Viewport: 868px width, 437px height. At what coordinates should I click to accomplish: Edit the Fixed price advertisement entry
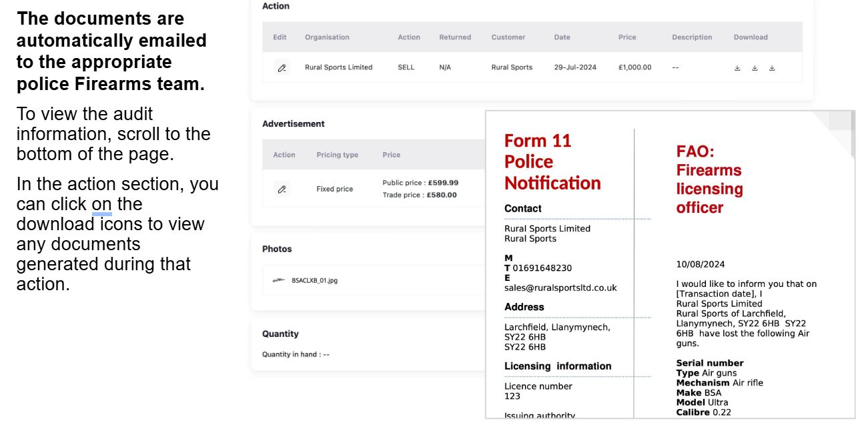click(x=282, y=189)
